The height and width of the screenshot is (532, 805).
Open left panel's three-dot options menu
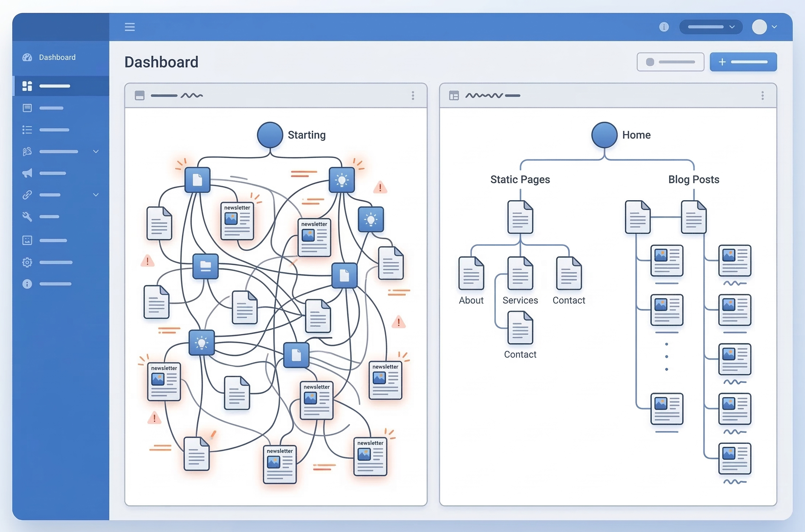coord(413,95)
